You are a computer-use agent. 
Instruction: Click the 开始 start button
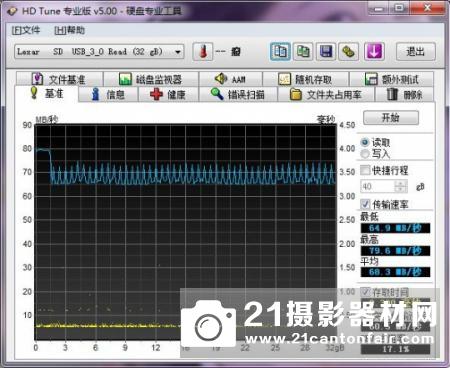pyautogui.click(x=391, y=118)
